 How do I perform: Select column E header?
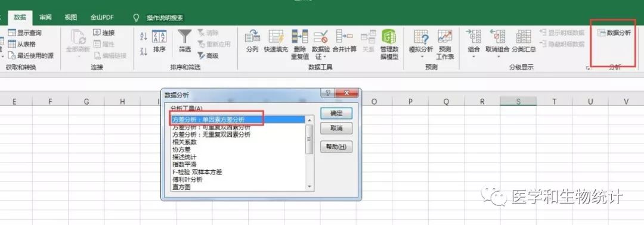click(x=15, y=101)
